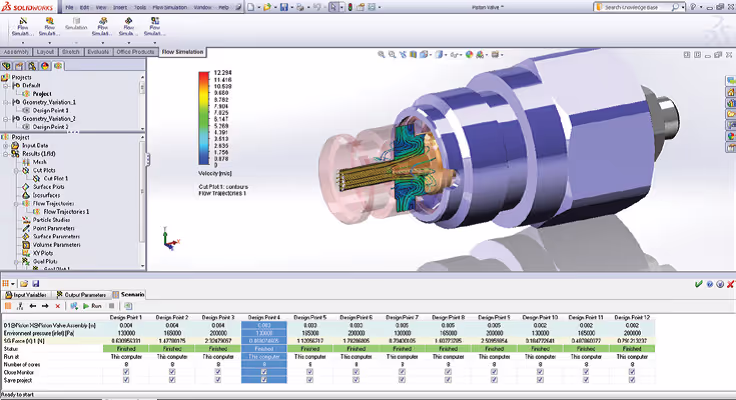
Task: Click the Save disk icon in top toolbar
Action: [284, 7]
